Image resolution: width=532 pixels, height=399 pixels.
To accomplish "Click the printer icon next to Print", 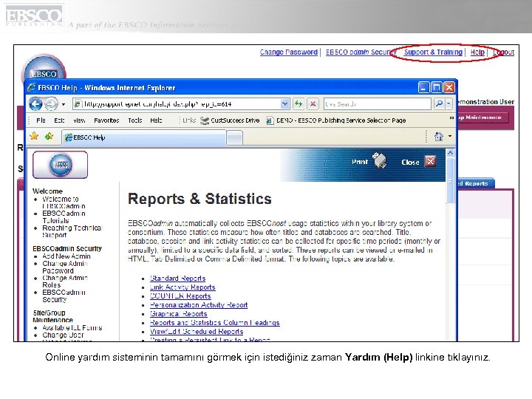I will pyautogui.click(x=379, y=160).
